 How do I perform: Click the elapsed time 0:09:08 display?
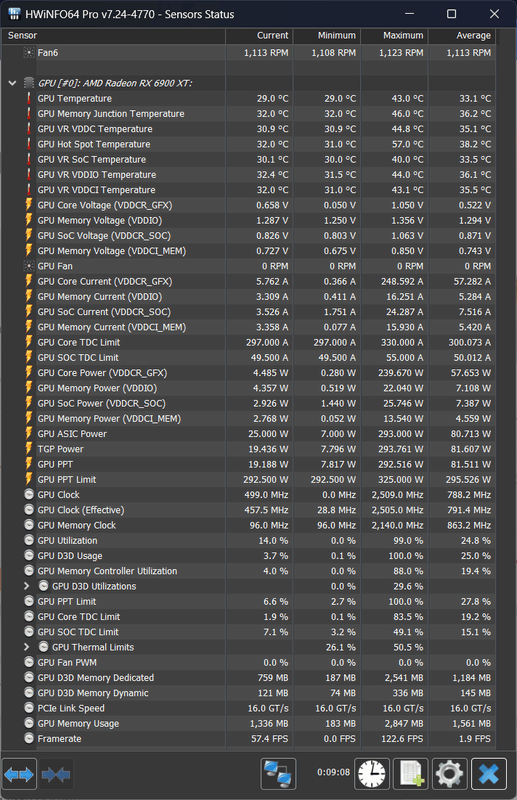(x=333, y=772)
